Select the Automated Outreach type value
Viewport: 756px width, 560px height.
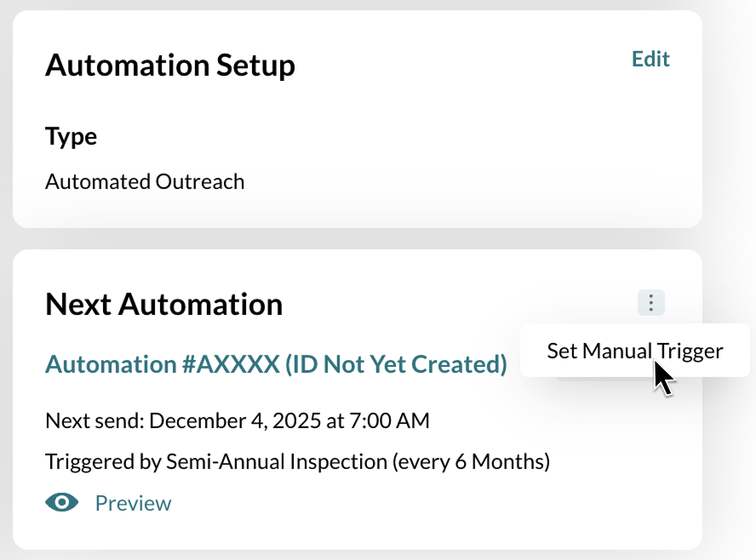point(145,181)
